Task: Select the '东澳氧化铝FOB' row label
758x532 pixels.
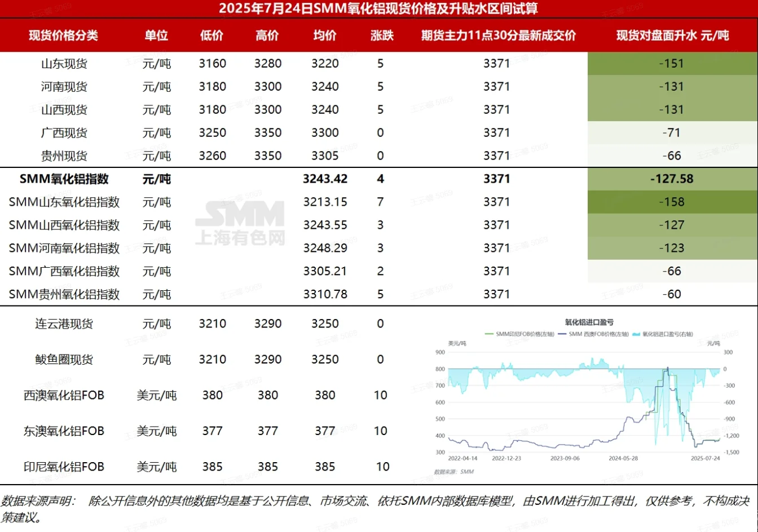Action: (64, 431)
